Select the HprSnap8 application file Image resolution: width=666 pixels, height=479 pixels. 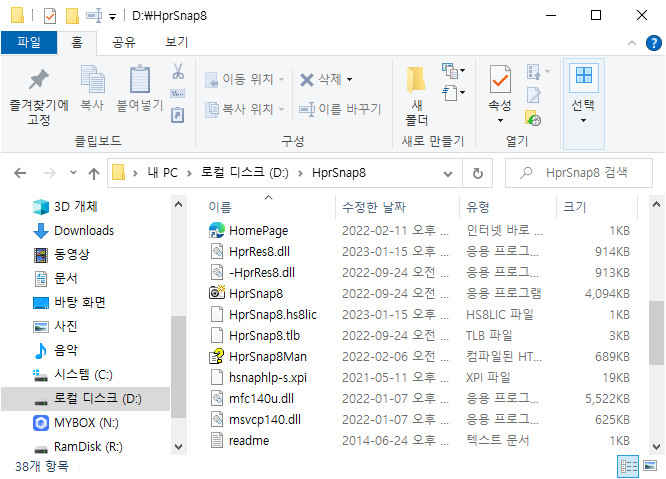[256, 293]
